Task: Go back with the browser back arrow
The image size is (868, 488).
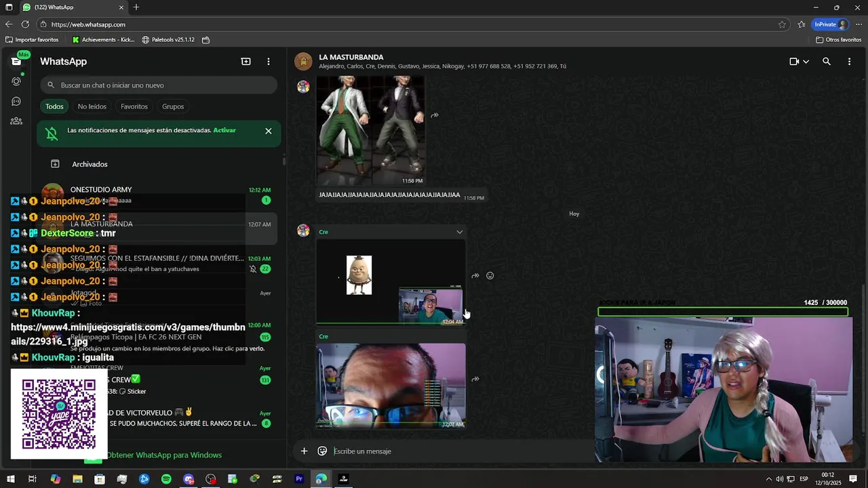Action: coord(9,24)
